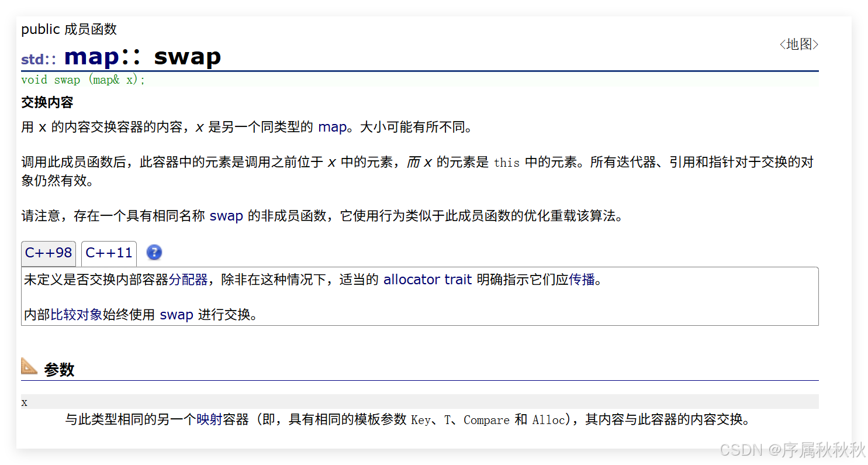
Task: Select the function declaration void swap (map& x)
Action: tap(84, 80)
